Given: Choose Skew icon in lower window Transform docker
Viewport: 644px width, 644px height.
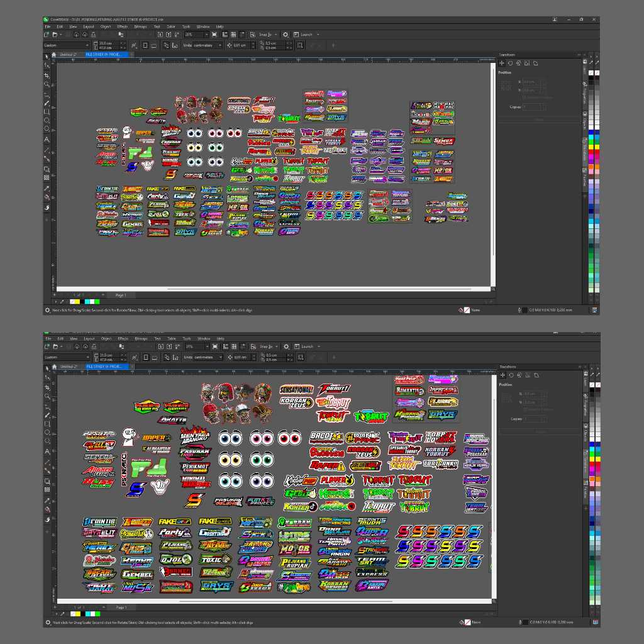Looking at the screenshot, I should [x=536, y=375].
